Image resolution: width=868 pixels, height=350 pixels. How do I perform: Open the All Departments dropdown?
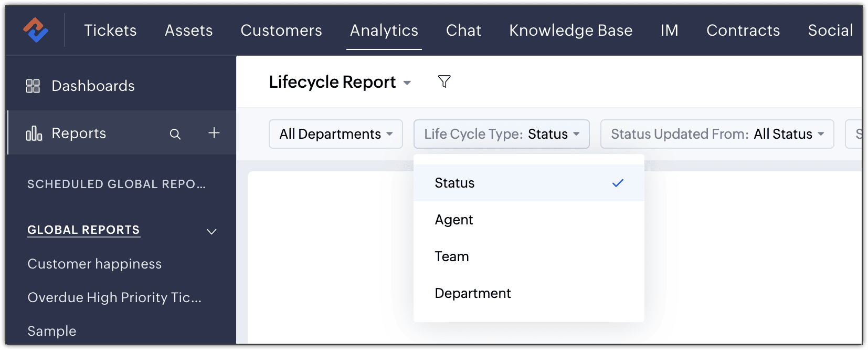pos(336,134)
